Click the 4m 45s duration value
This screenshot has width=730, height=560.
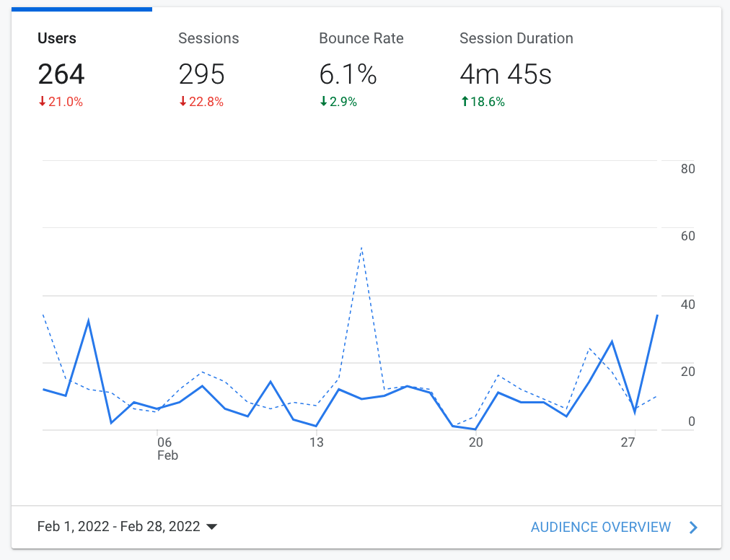[x=506, y=74]
